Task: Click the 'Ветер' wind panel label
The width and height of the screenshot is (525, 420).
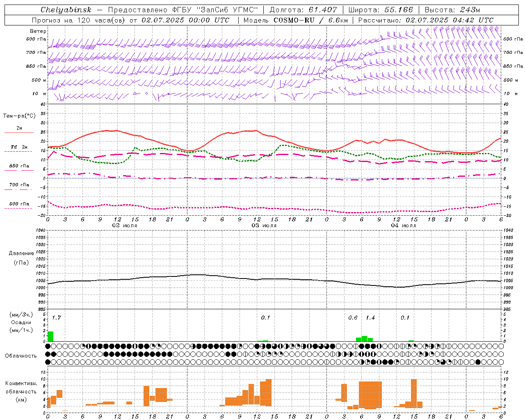Action: [38, 31]
